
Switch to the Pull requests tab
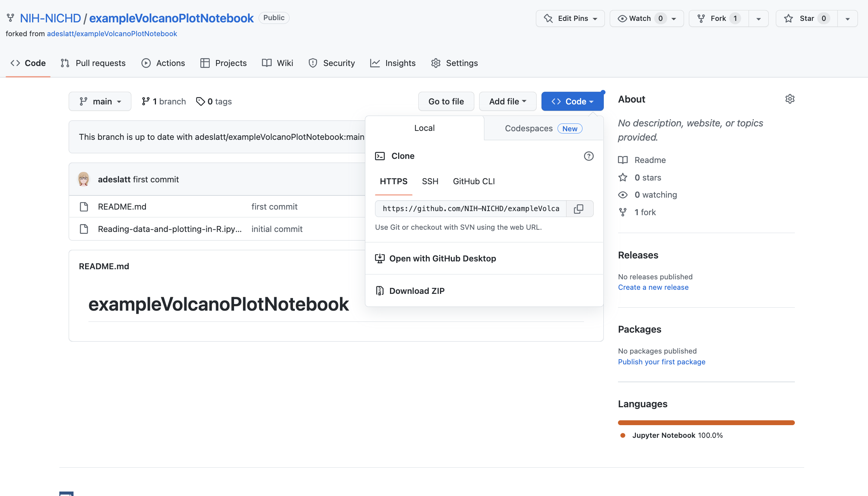[x=93, y=63]
